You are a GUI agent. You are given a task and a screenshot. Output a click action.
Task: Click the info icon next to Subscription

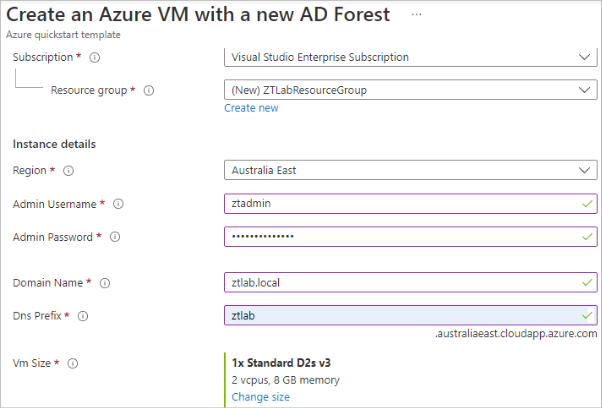[x=95, y=57]
